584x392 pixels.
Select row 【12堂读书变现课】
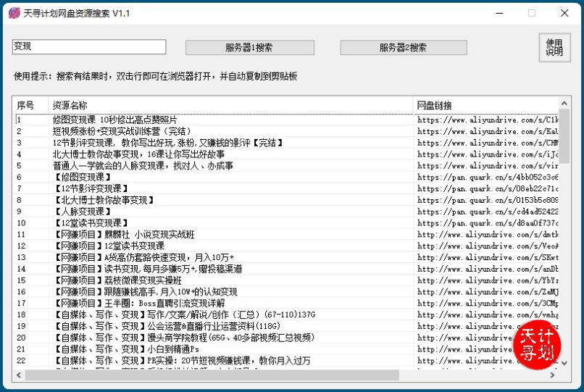(287, 223)
